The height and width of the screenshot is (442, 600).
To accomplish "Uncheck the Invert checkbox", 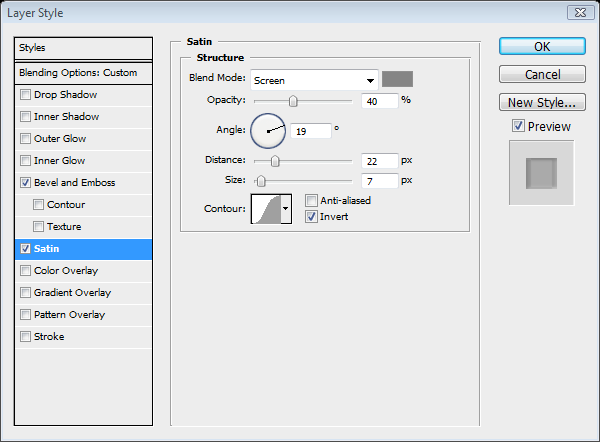I will [x=312, y=215].
